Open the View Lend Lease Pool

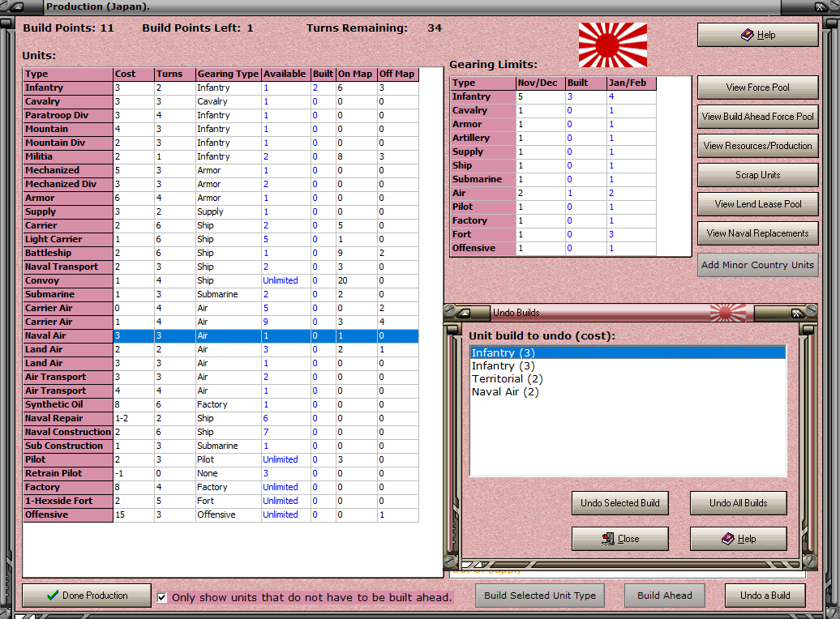tap(757, 204)
